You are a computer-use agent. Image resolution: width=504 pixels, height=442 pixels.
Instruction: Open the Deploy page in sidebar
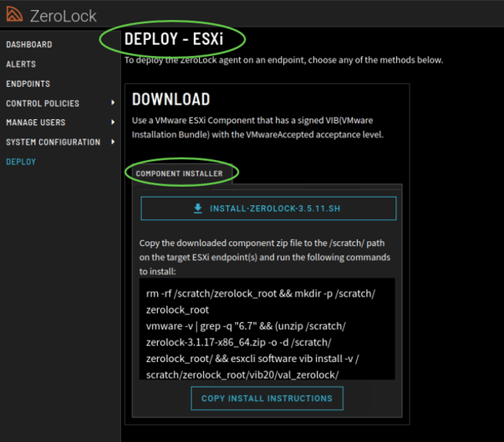coord(21,162)
